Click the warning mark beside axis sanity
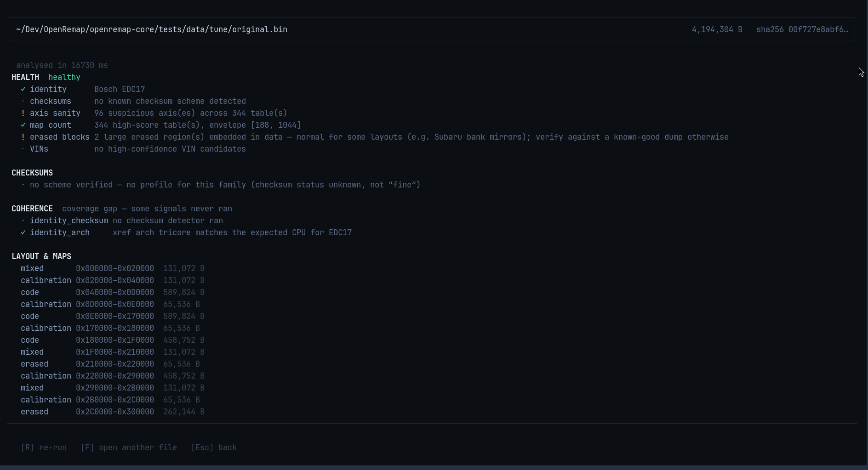 click(23, 113)
